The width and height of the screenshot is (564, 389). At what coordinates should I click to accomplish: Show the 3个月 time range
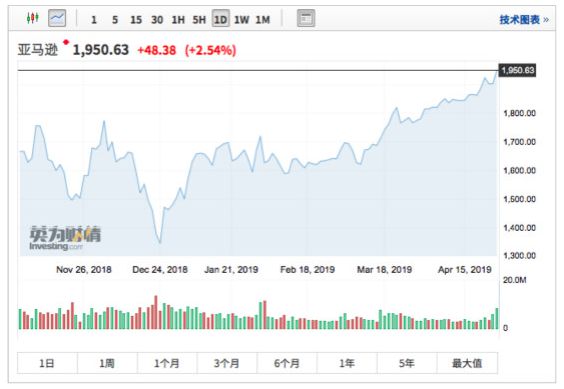(x=227, y=363)
